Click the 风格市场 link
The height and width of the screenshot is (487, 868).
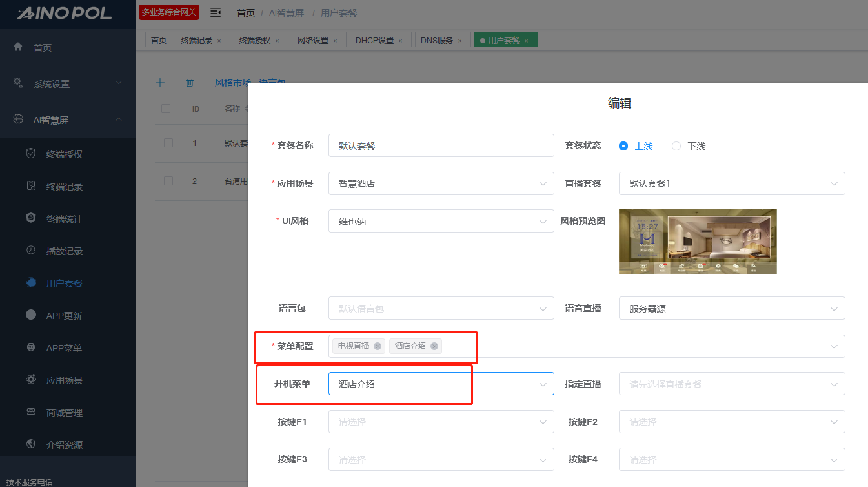[x=232, y=83]
